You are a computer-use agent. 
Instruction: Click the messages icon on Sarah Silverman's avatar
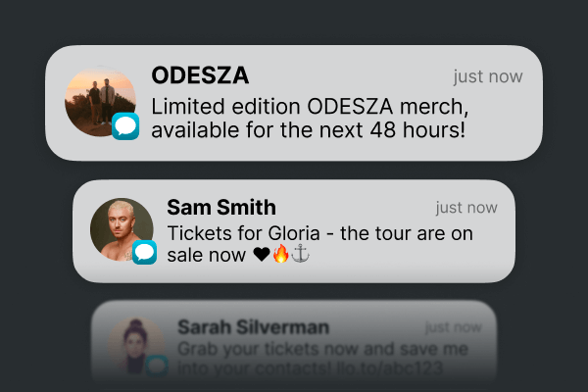pos(157,367)
